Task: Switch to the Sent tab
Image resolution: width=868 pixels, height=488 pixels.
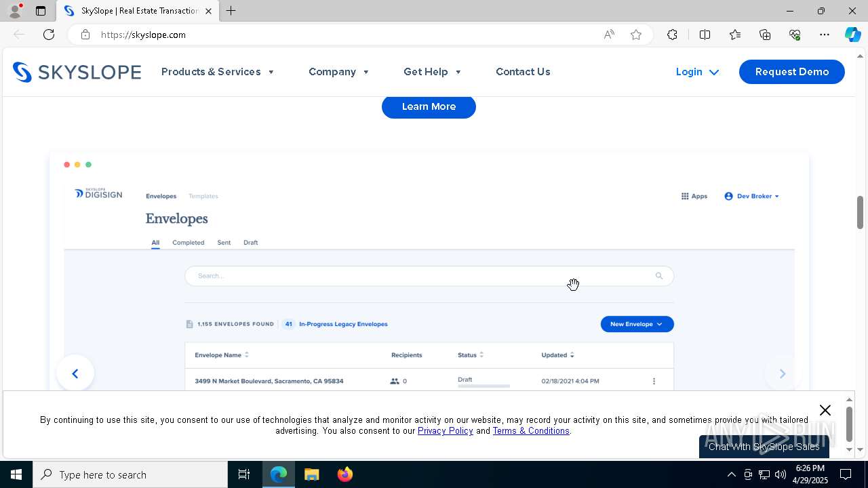Action: pyautogui.click(x=224, y=243)
